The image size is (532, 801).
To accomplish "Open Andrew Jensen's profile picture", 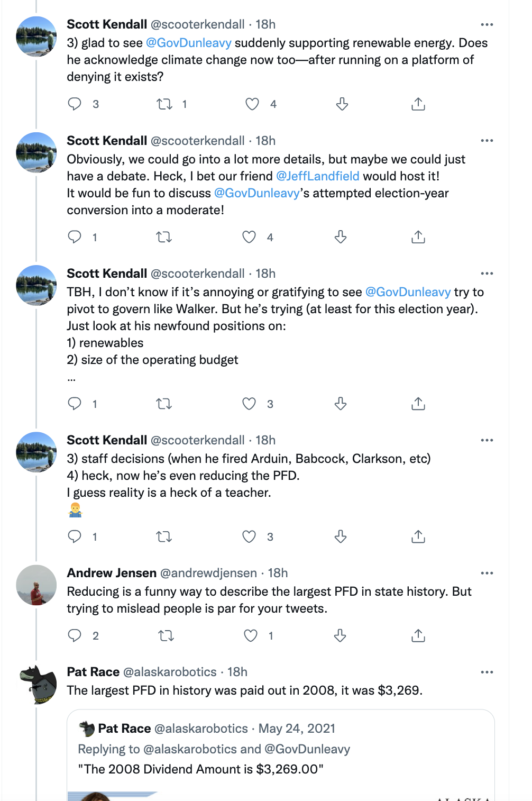I will click(x=36, y=585).
